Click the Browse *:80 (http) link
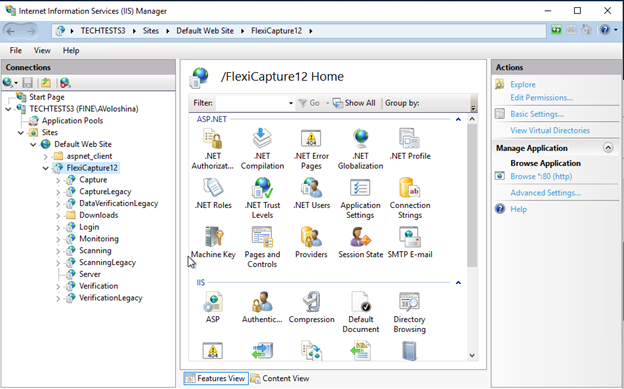This screenshot has width=624, height=389. point(541,176)
